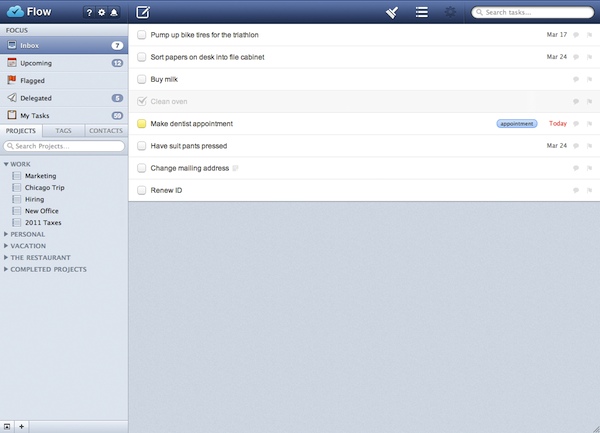Open the Delegated focus list
Image resolution: width=600 pixels, height=433 pixels.
click(x=64, y=98)
